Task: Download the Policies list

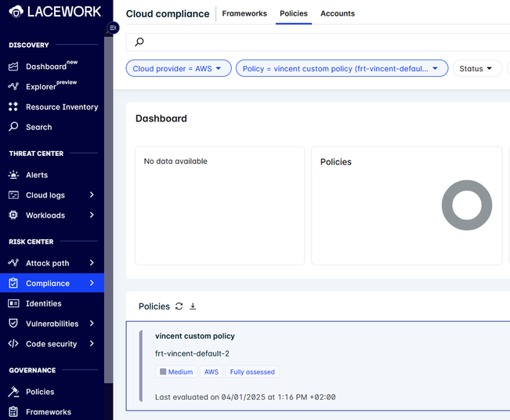Action: (x=193, y=306)
